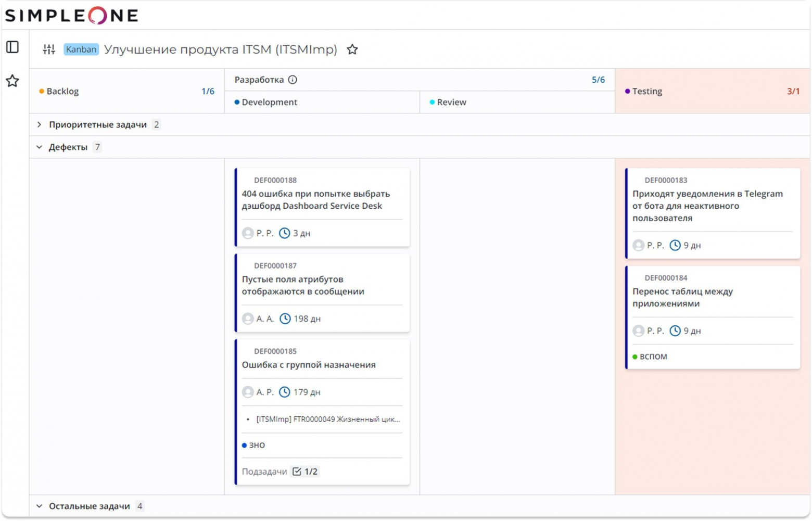Open linked item FTR0000049 on DEF0000185 card
812x521 pixels.
tap(328, 419)
